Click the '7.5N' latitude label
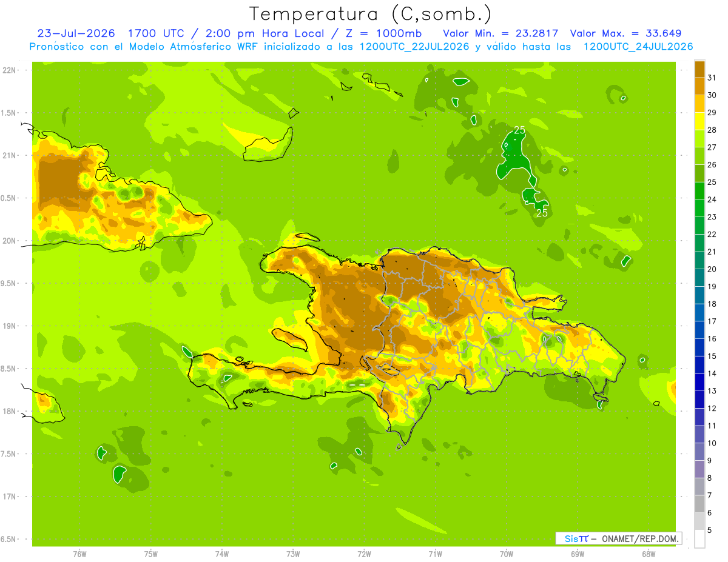728x562 pixels. coord(9,454)
